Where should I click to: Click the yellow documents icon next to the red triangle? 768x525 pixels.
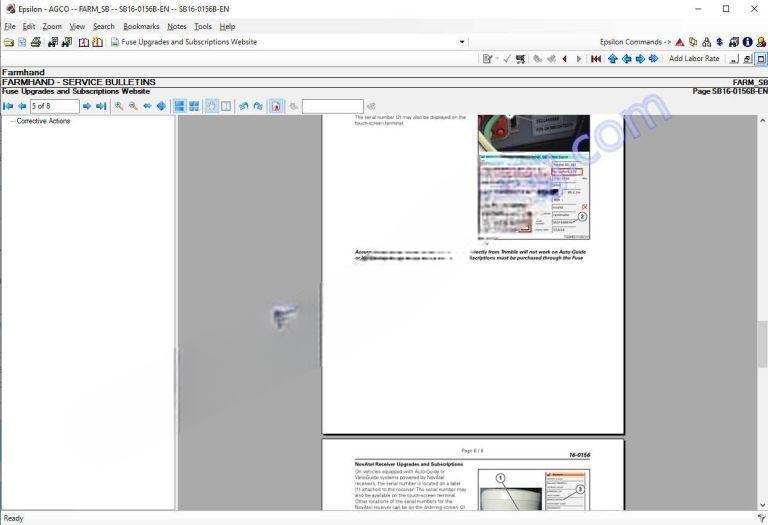[693, 42]
